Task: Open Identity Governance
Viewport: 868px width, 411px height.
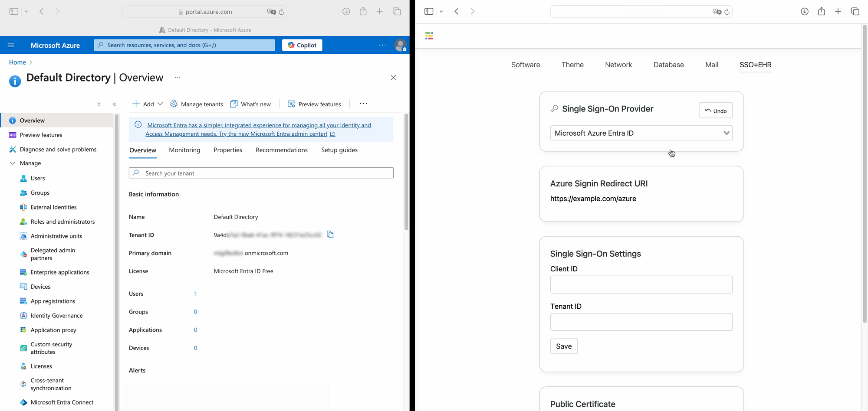Action: coord(57,316)
